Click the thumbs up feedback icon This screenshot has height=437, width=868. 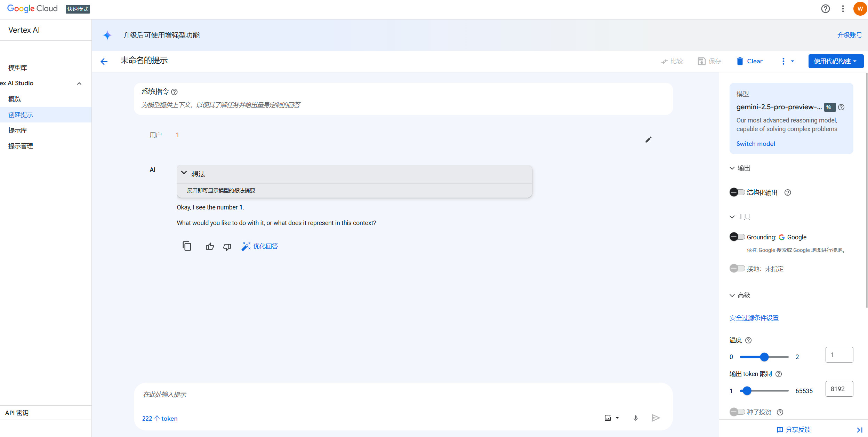tap(210, 247)
